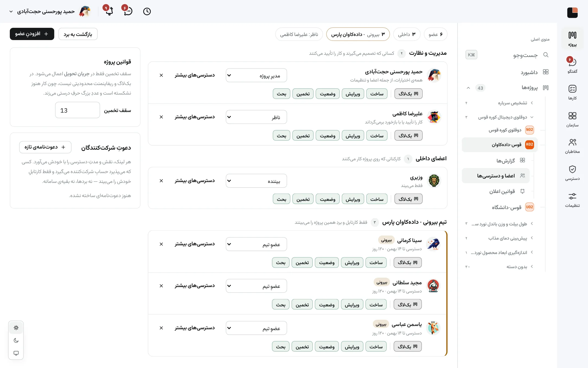Switch to dark theme moon icon

[16, 340]
